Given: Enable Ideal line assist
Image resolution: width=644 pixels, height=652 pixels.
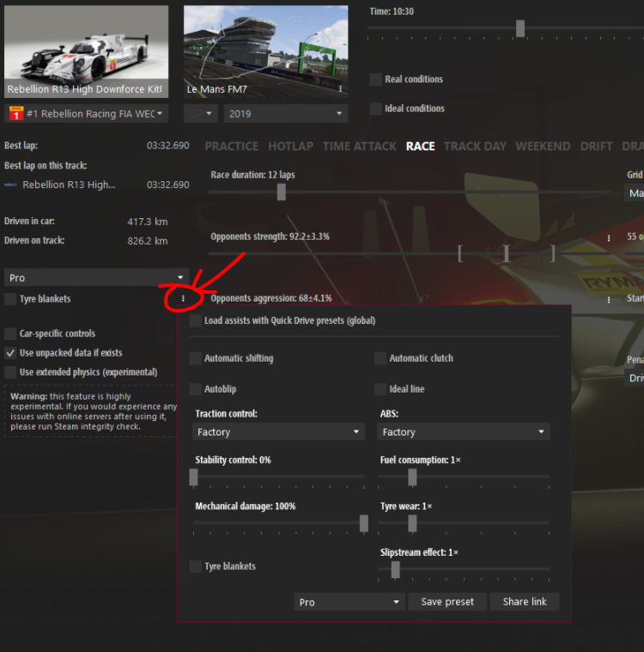Looking at the screenshot, I should coord(380,389).
